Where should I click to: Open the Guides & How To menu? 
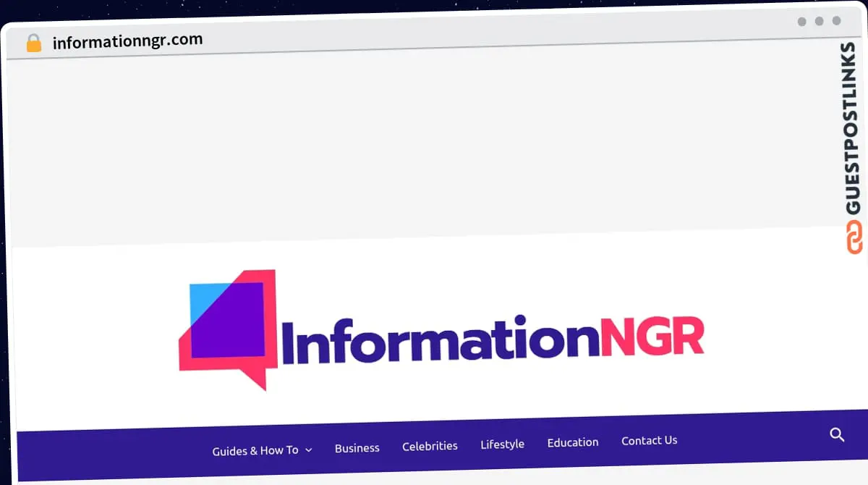[255, 450]
